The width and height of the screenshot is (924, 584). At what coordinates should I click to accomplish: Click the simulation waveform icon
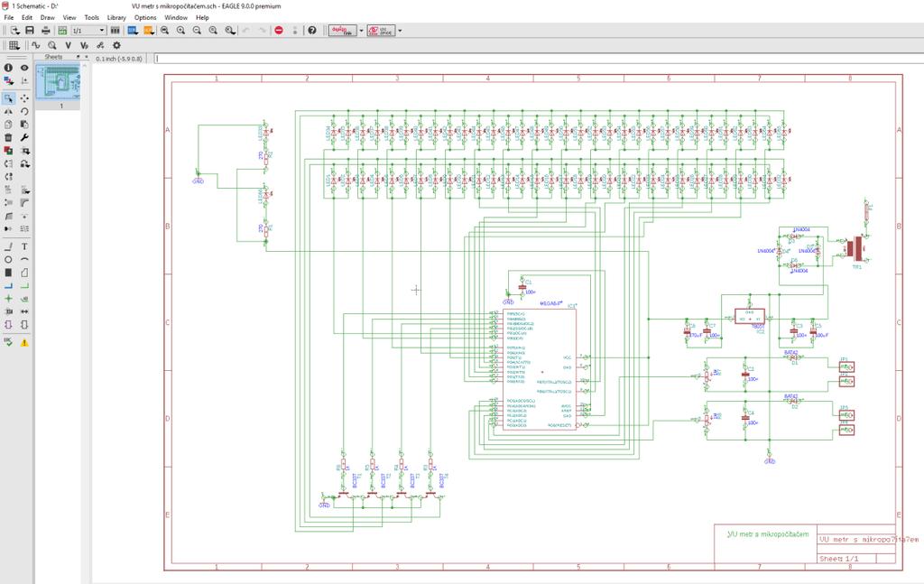coord(36,45)
